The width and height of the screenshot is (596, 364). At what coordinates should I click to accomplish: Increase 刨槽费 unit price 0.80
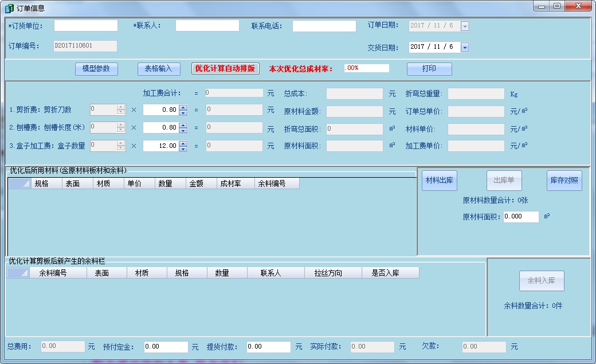tap(183, 125)
